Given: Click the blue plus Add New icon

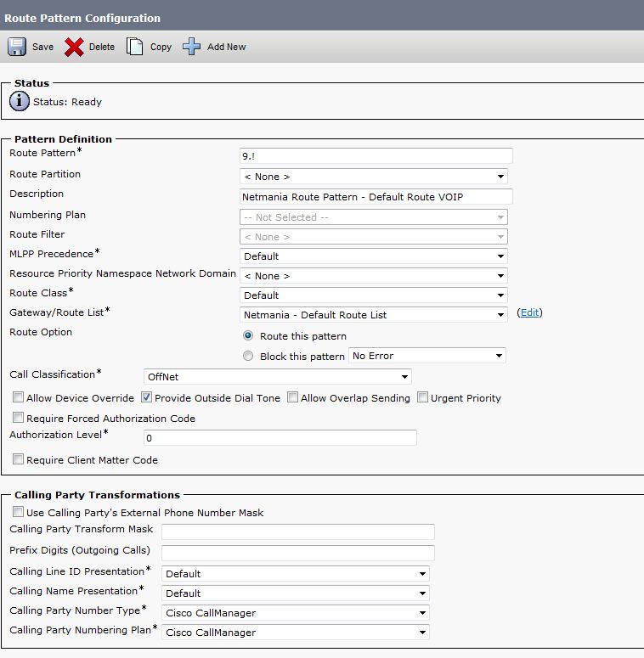Looking at the screenshot, I should (x=191, y=47).
